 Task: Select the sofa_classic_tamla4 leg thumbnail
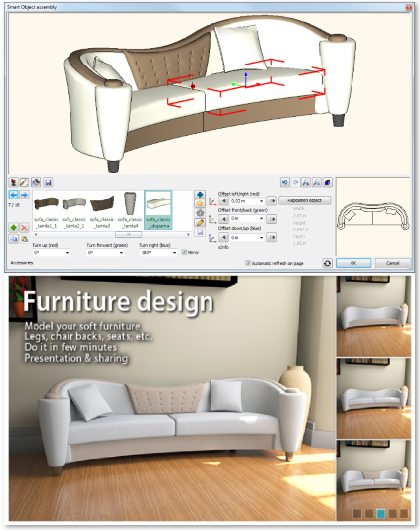[x=130, y=210]
